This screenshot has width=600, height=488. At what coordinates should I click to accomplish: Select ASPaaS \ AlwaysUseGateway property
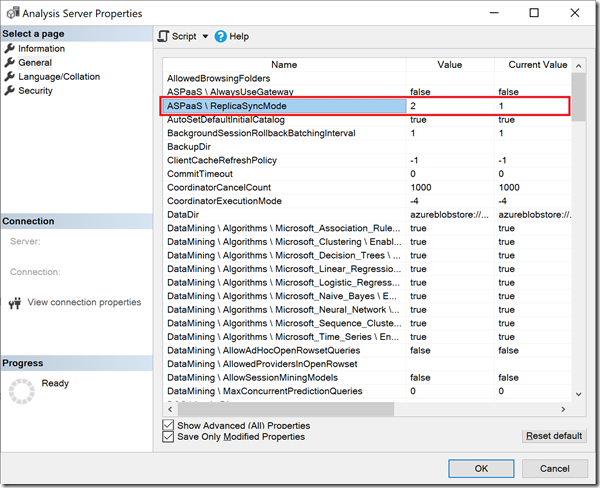(x=367, y=92)
